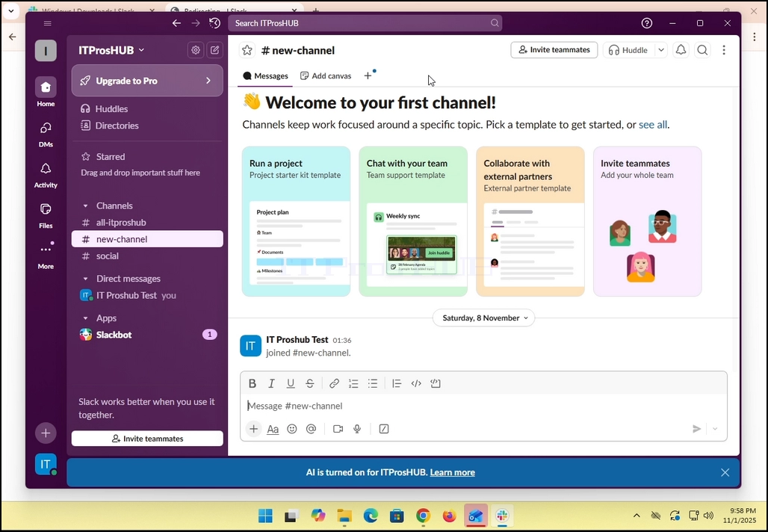
Task: Navigate back with top bar arrow
Action: [x=177, y=23]
